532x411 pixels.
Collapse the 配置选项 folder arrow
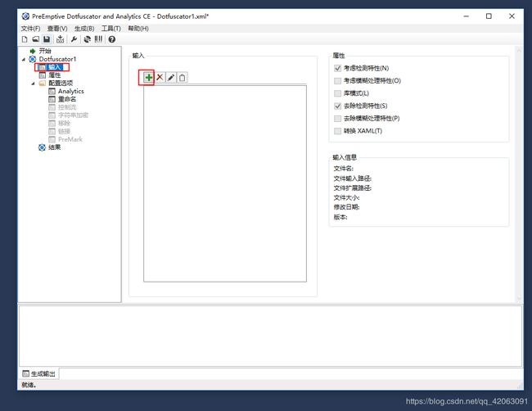33,84
